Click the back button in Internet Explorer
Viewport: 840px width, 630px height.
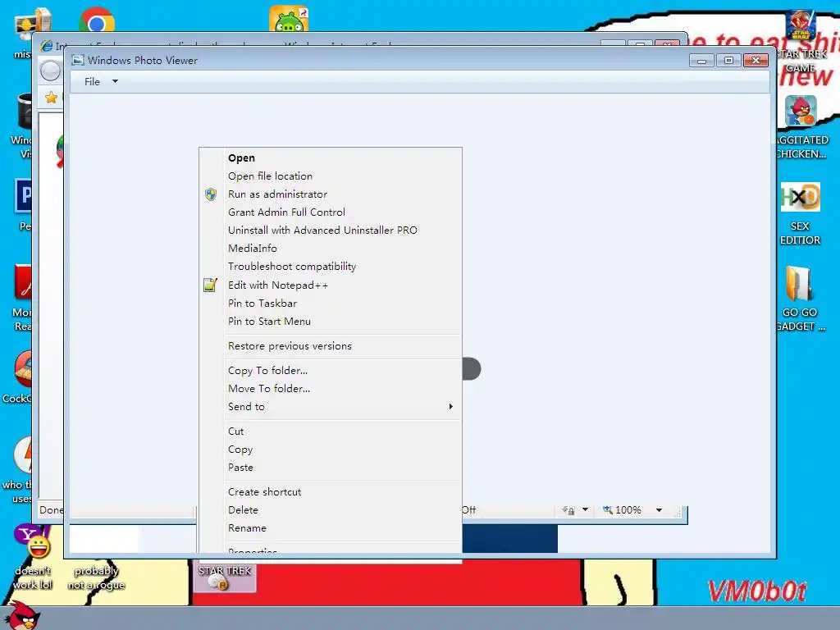coord(50,71)
